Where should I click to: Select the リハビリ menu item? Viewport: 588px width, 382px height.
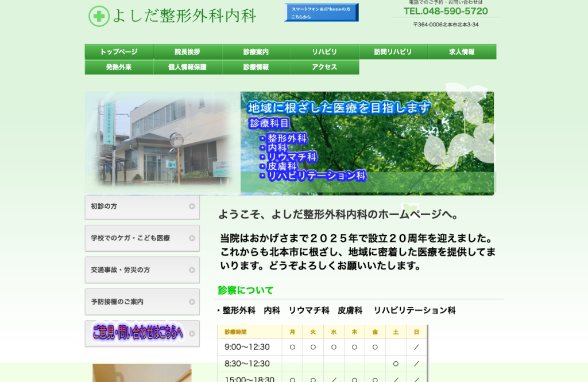pos(325,52)
